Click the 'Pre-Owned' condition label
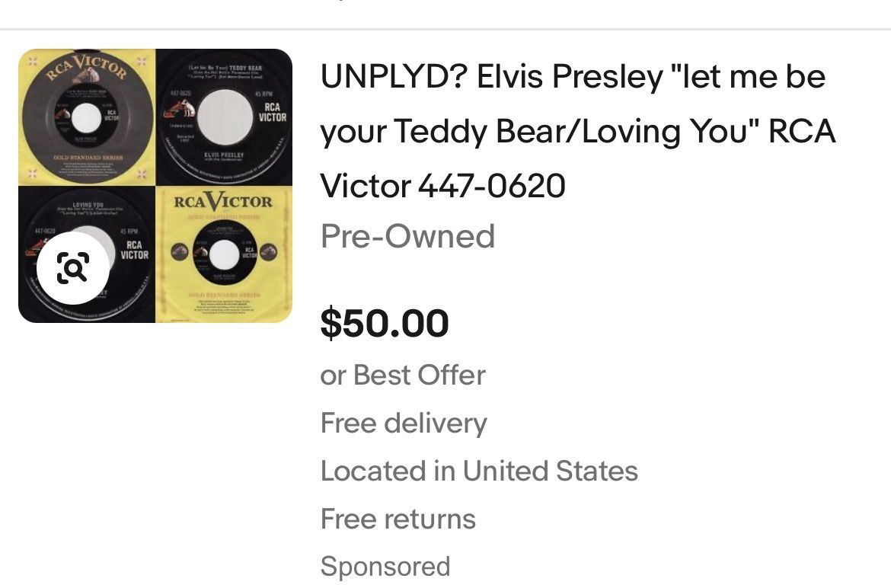Image resolution: width=891 pixels, height=588 pixels. tap(408, 236)
